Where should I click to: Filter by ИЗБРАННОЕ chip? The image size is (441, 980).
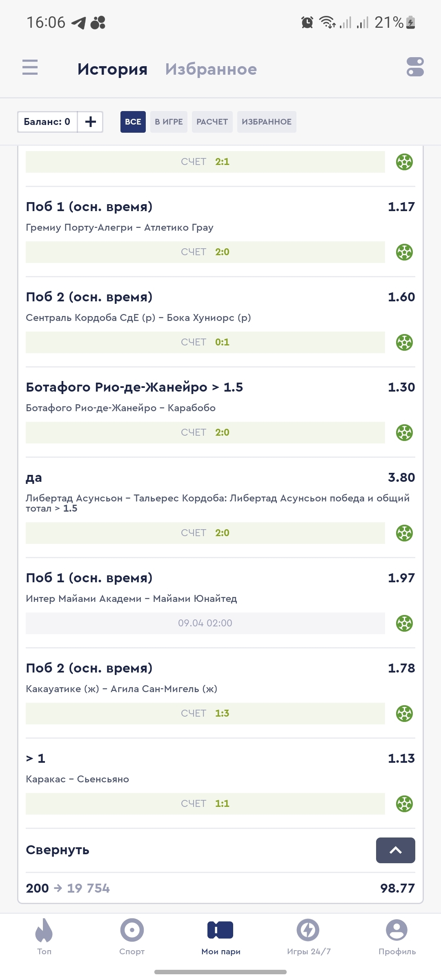point(267,122)
